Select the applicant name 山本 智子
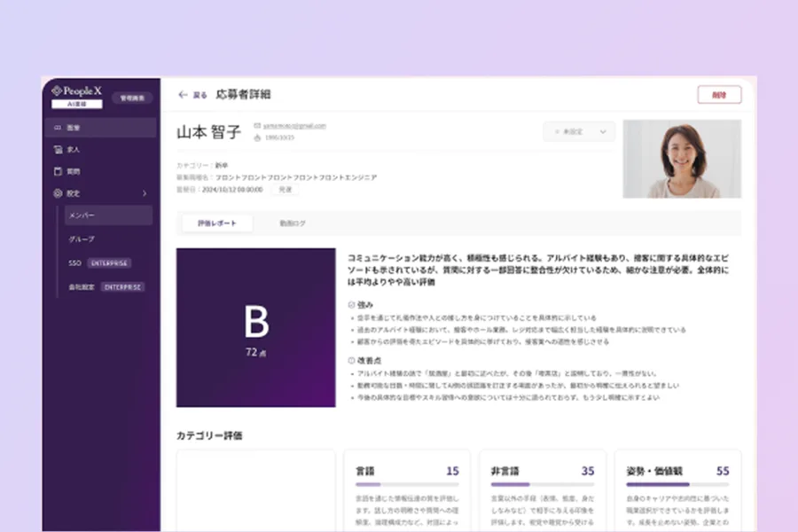The image size is (798, 532). [x=208, y=132]
